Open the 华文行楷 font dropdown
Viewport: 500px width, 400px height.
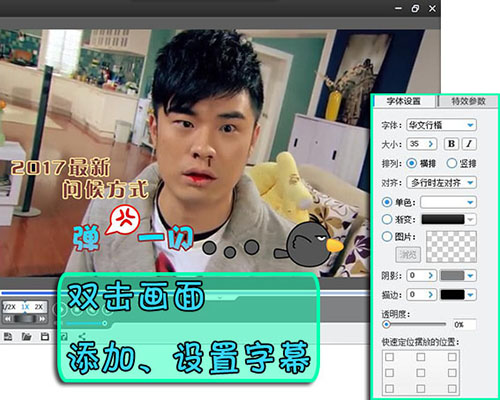(441, 125)
